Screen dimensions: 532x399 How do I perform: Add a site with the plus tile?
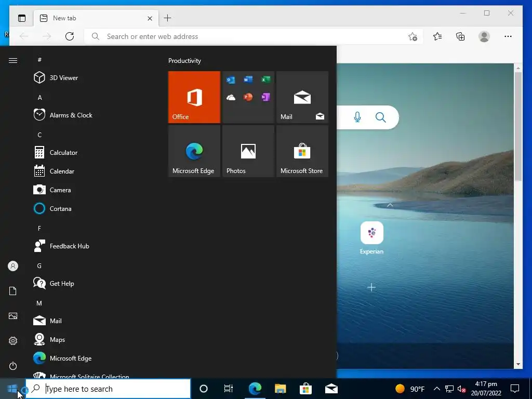[x=371, y=288]
